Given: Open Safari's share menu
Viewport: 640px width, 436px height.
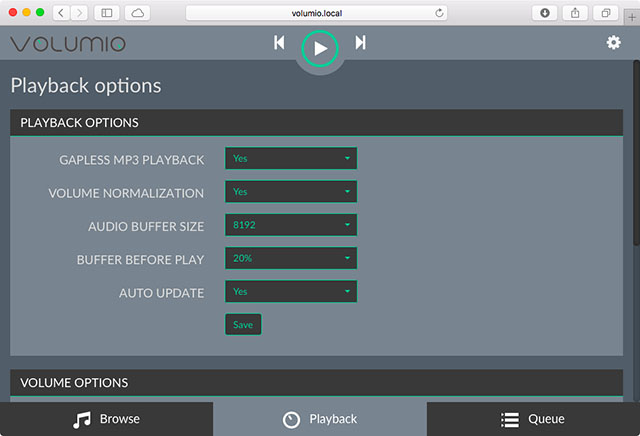Looking at the screenshot, I should (x=576, y=13).
